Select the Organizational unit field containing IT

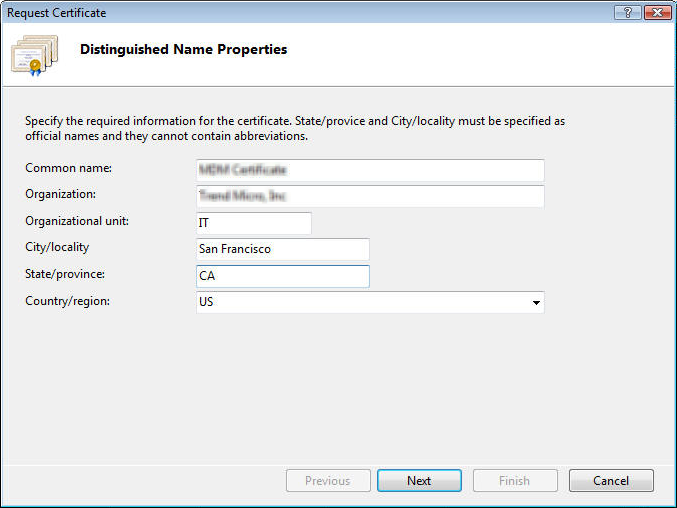pos(254,223)
